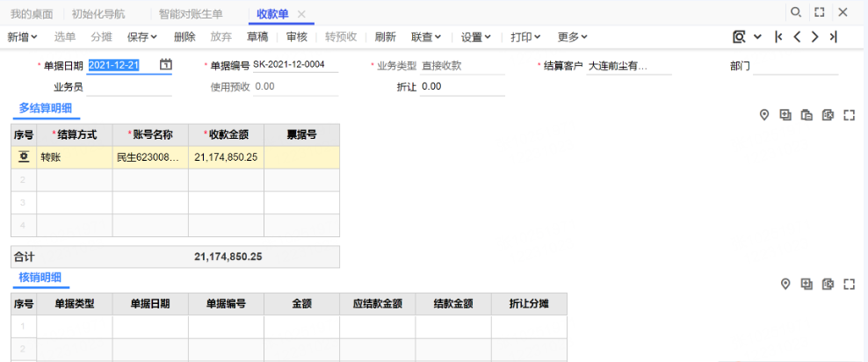Screen dimensions: 868x362
Task: Expand the 核销明细 table to fullscreen
Action: 849,284
